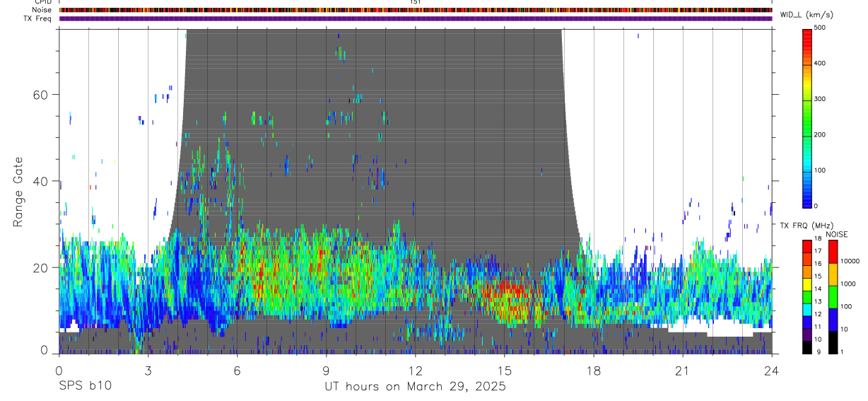868x401 pixels.
Task: Click the Noise strip at plot top
Action: (x=416, y=10)
